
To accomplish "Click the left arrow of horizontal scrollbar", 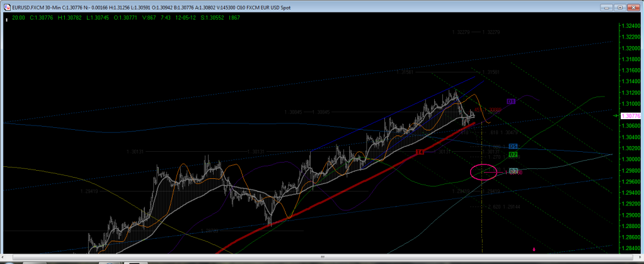I will 4,258.
